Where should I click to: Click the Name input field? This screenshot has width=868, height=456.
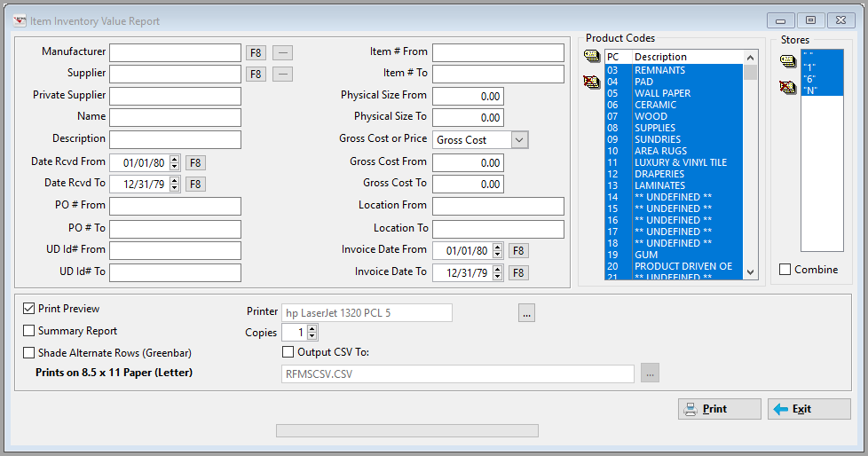pyautogui.click(x=175, y=118)
